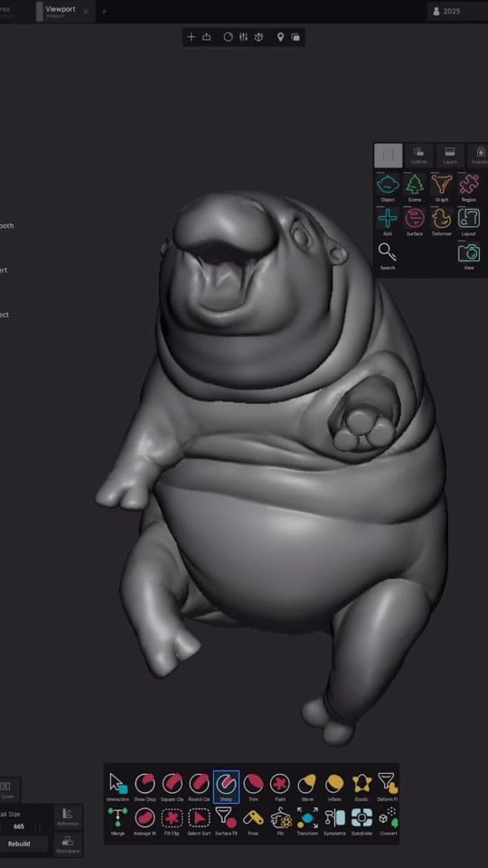
Task: Select the Subdivide tool
Action: pyautogui.click(x=361, y=820)
